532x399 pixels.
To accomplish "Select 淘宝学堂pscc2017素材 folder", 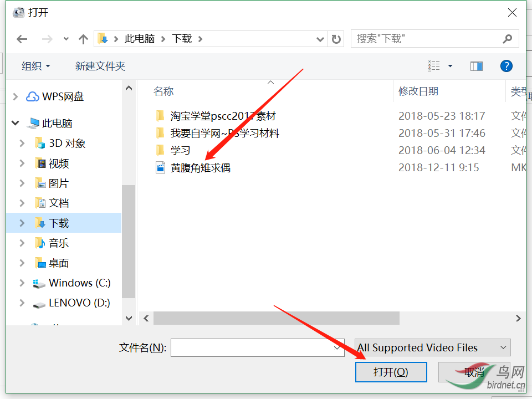I will coord(223,116).
